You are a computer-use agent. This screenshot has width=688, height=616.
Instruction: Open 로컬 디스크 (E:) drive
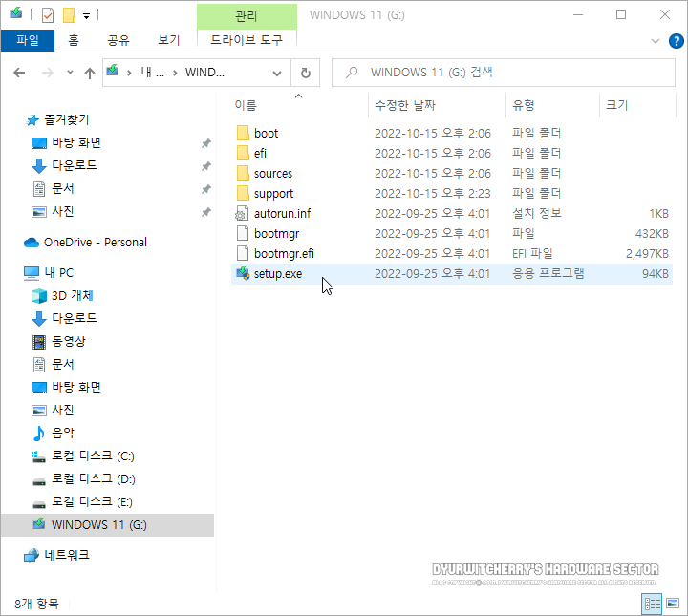tap(92, 501)
